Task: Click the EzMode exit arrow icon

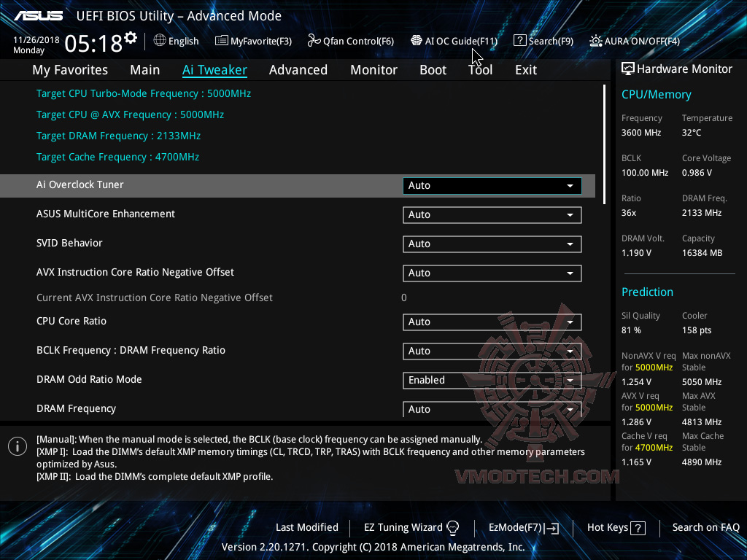Action: tap(551, 528)
